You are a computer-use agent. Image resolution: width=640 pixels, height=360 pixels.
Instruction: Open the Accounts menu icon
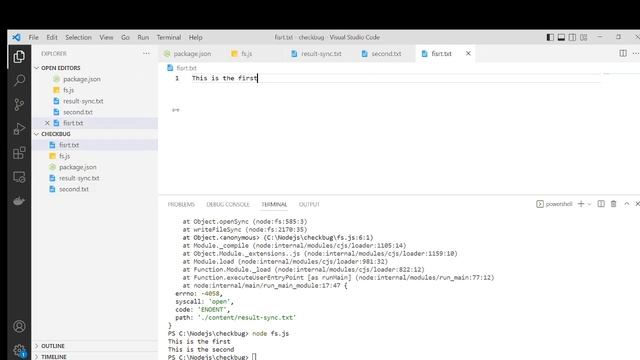click(x=19, y=326)
